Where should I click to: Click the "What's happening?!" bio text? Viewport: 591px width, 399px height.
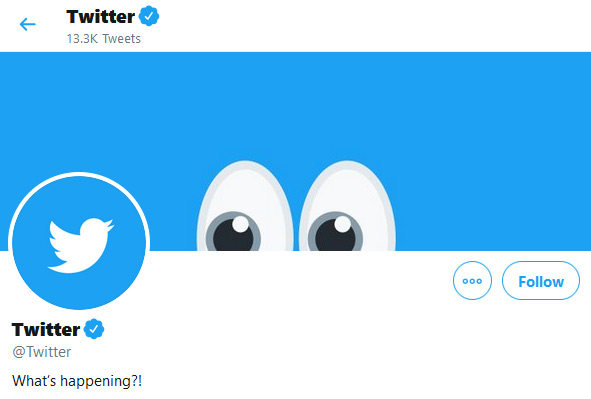point(77,381)
